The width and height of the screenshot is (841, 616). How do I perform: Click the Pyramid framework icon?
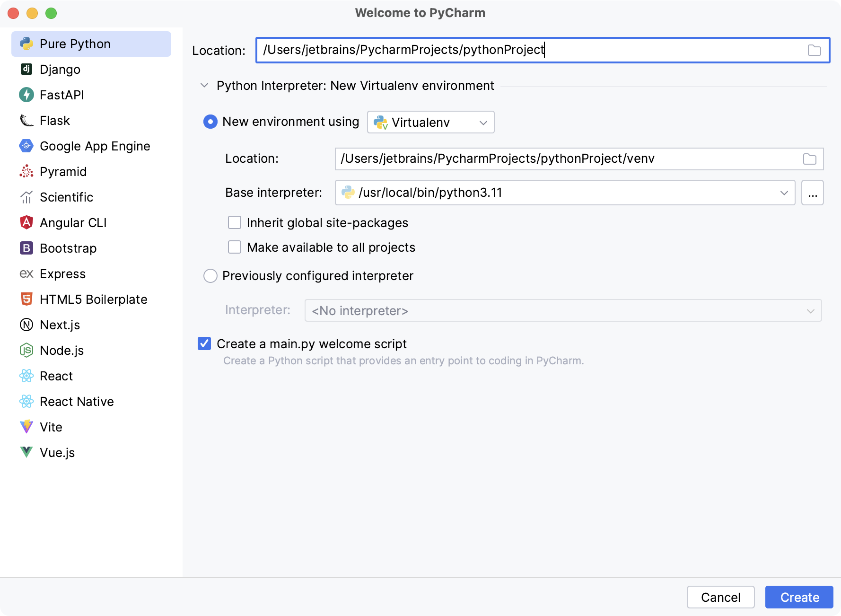click(x=26, y=172)
